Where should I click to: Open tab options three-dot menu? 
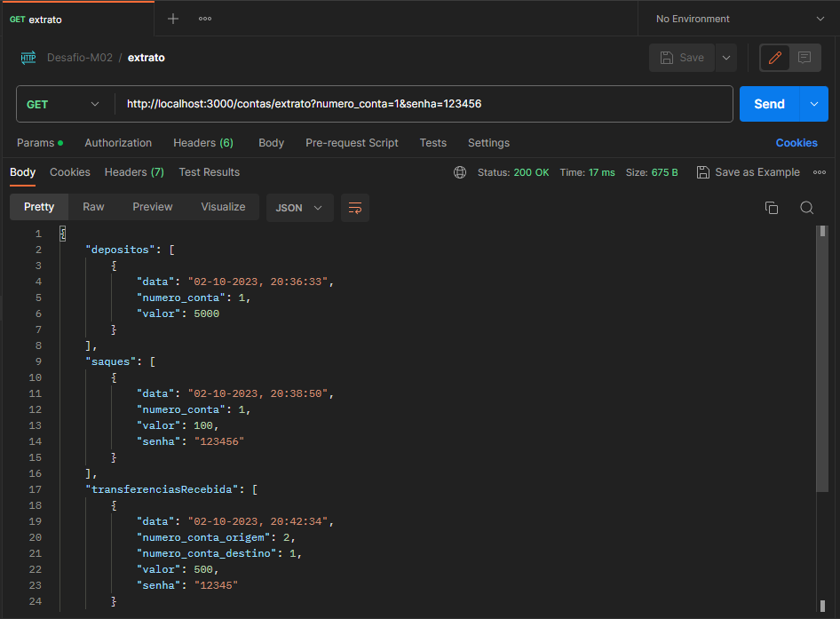204,19
